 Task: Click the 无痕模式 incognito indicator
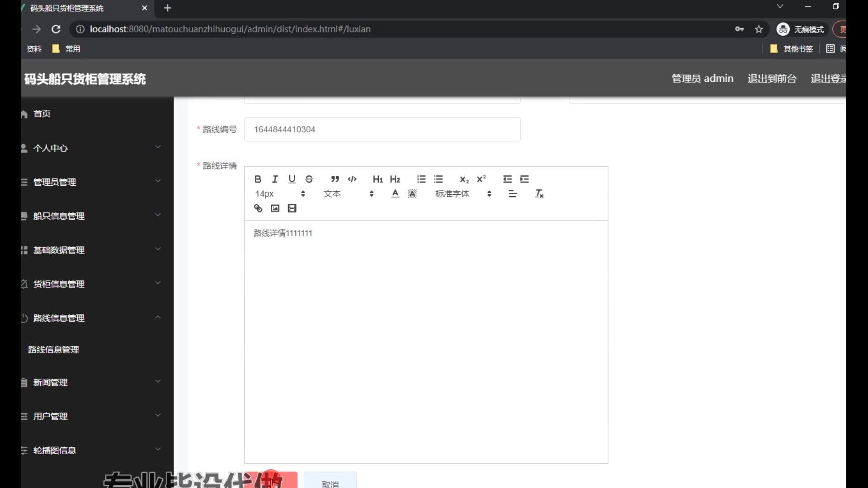coord(801,29)
